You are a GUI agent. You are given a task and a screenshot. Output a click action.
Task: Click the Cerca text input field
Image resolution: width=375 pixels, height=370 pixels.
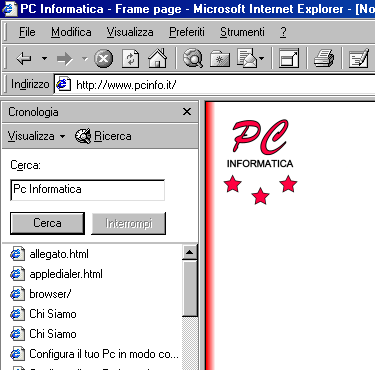[x=88, y=190]
